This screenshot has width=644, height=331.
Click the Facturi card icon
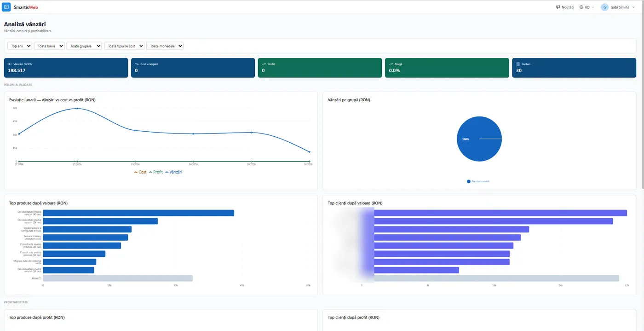517,64
